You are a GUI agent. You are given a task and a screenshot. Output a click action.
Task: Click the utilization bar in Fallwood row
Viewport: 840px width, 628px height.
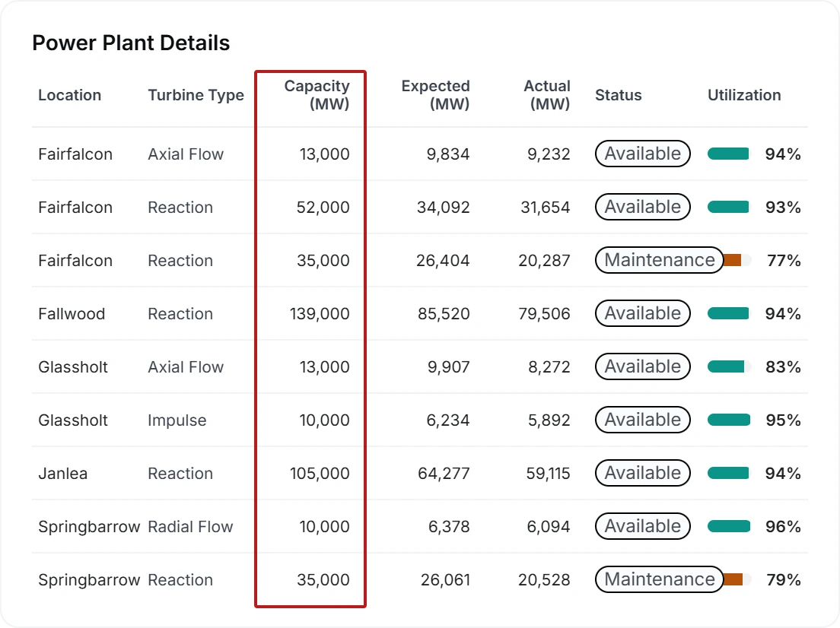coord(729,314)
